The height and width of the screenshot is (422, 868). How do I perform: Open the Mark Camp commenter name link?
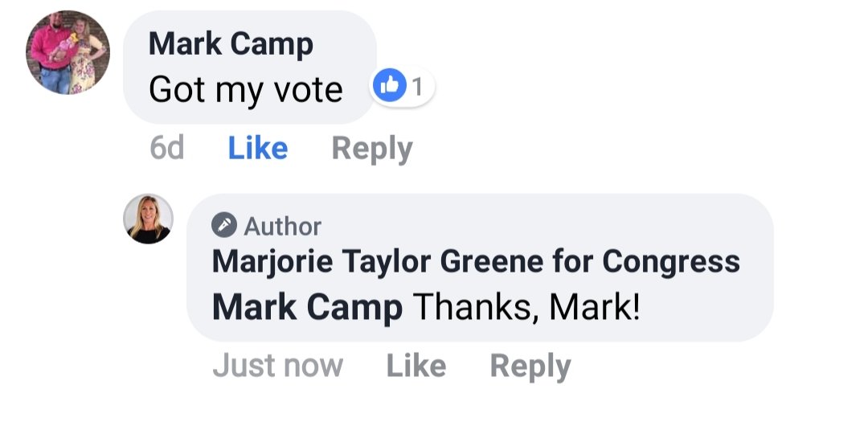click(231, 44)
